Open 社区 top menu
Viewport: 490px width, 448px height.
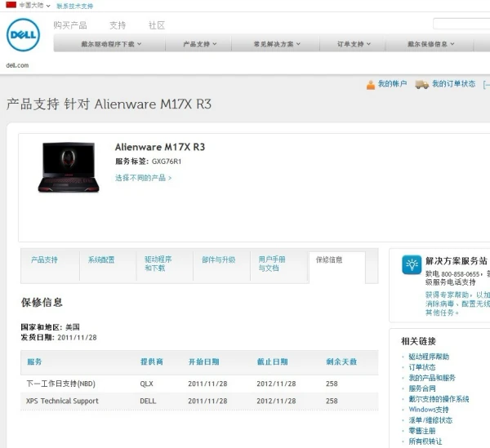pyautogui.click(x=157, y=25)
